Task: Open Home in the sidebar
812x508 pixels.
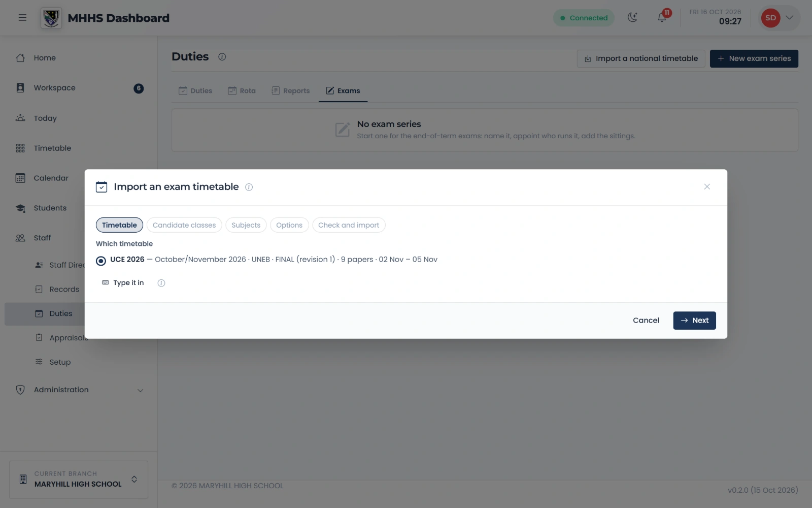Action: click(x=79, y=58)
